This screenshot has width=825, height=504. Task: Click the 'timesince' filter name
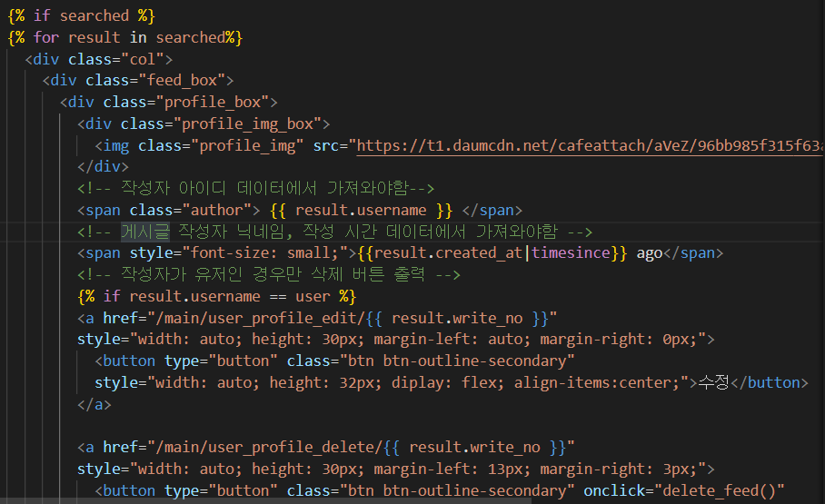[x=571, y=253]
